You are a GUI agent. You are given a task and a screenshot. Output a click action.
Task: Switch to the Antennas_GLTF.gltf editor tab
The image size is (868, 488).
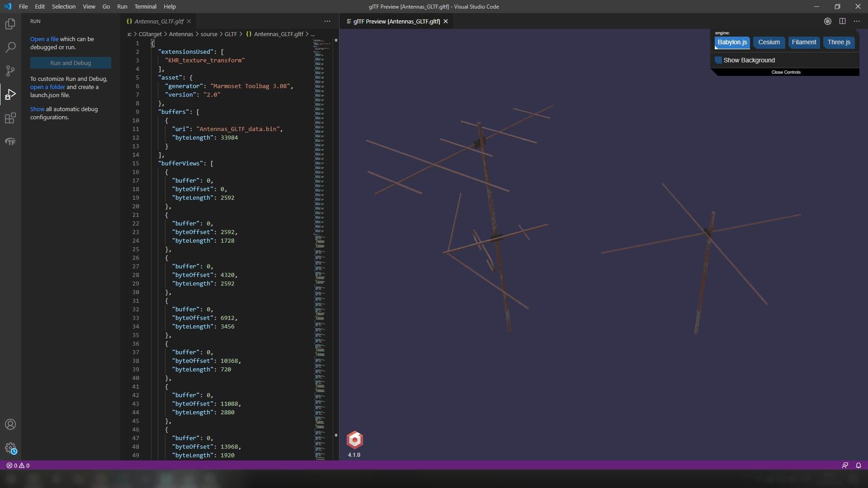tap(158, 21)
